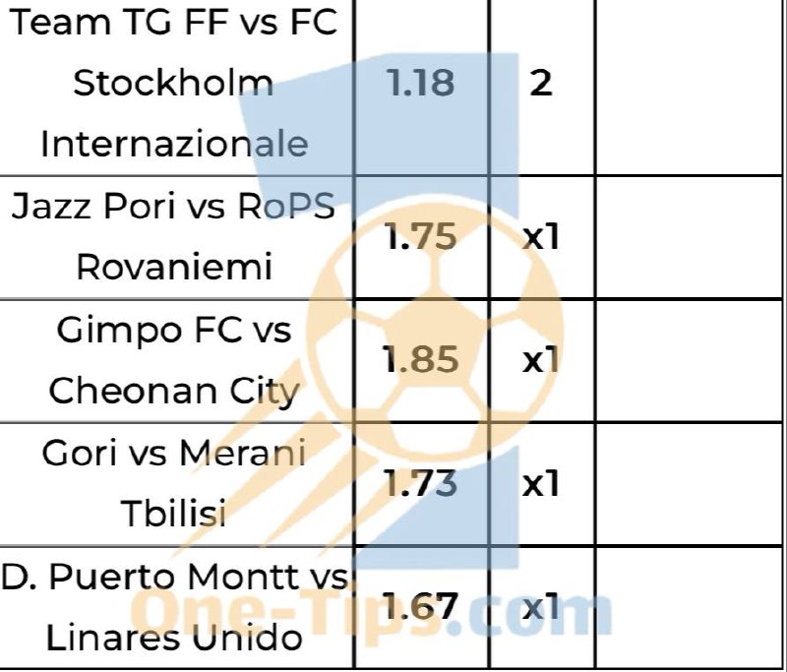
Task: Click the x1 tip for Gimpo FC
Action: click(541, 360)
